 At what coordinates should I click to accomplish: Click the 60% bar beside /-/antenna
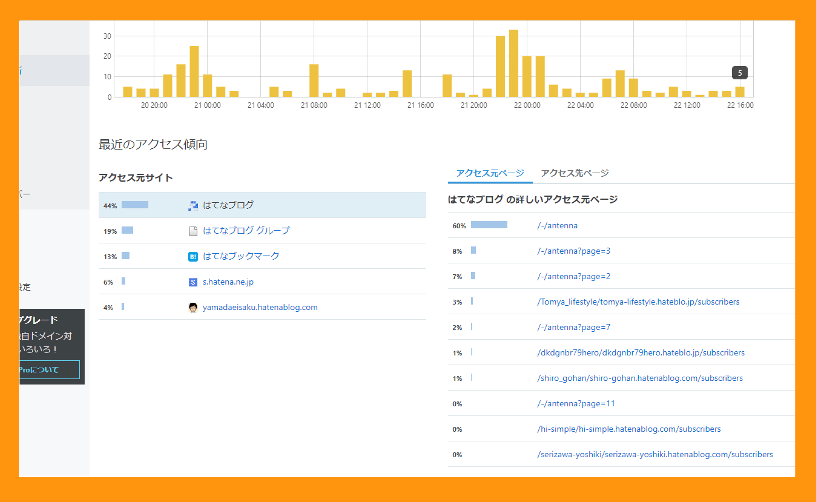point(489,225)
